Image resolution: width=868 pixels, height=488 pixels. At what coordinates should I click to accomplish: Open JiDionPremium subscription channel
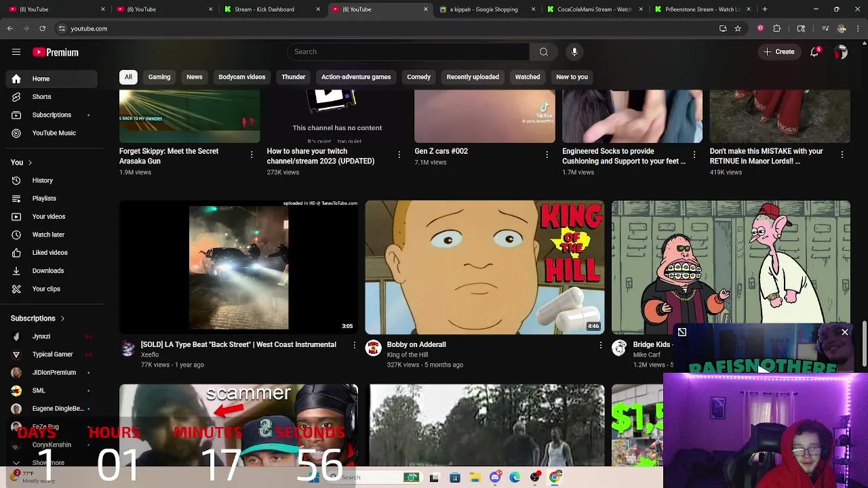tap(52, 373)
